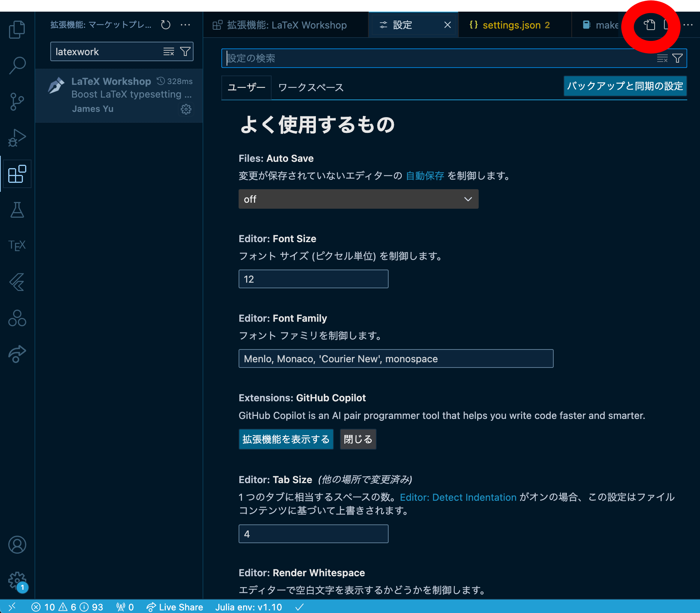Switch to the ワークスペース settings tab

click(310, 87)
